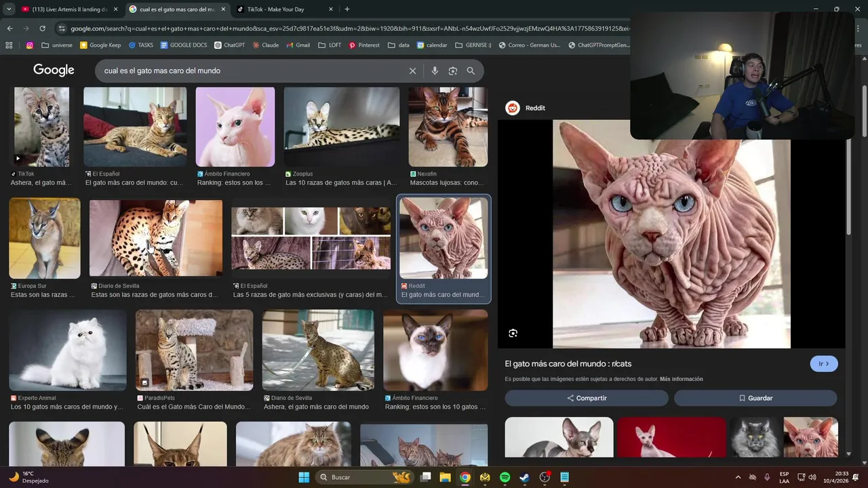
Task: Click in the Google search input field
Action: 251,70
